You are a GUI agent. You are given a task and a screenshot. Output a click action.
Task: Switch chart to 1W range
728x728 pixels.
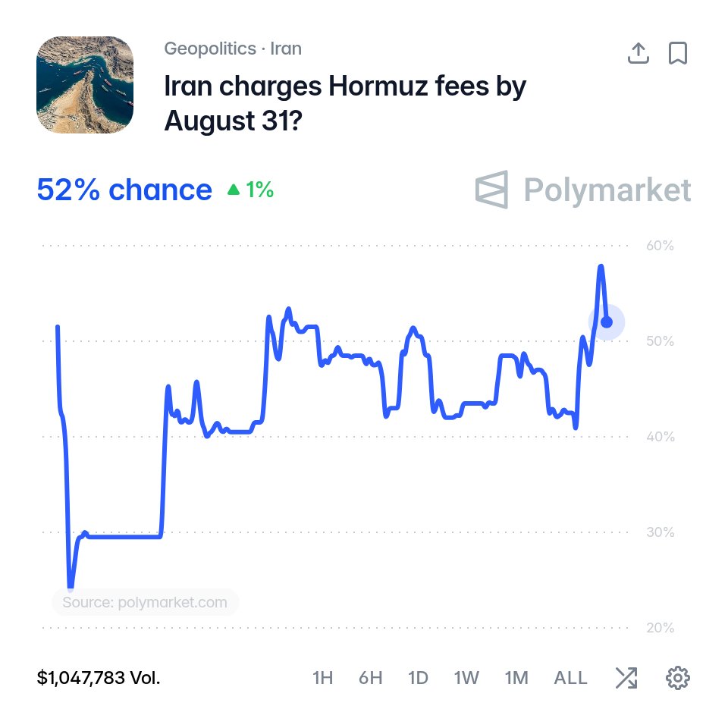click(x=466, y=678)
